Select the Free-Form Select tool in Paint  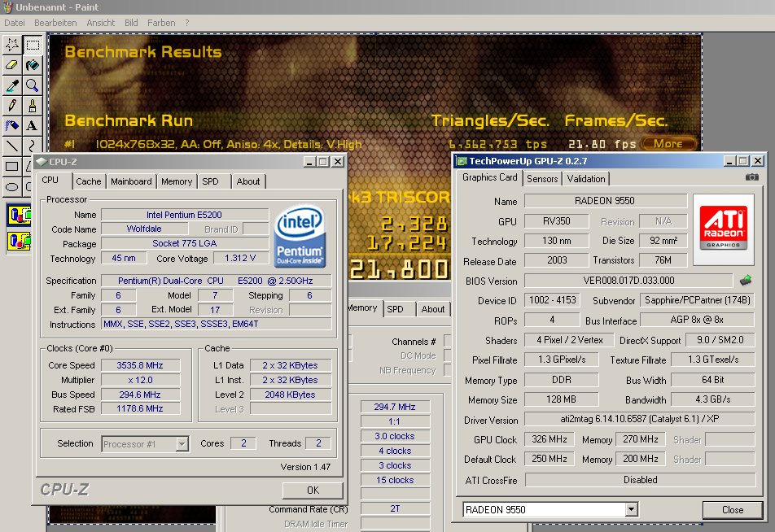pos(12,45)
